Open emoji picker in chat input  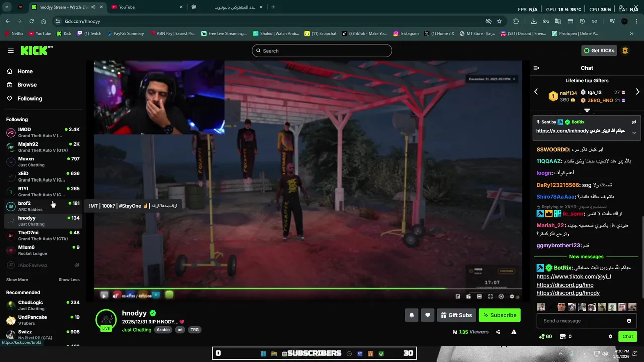coord(629,321)
